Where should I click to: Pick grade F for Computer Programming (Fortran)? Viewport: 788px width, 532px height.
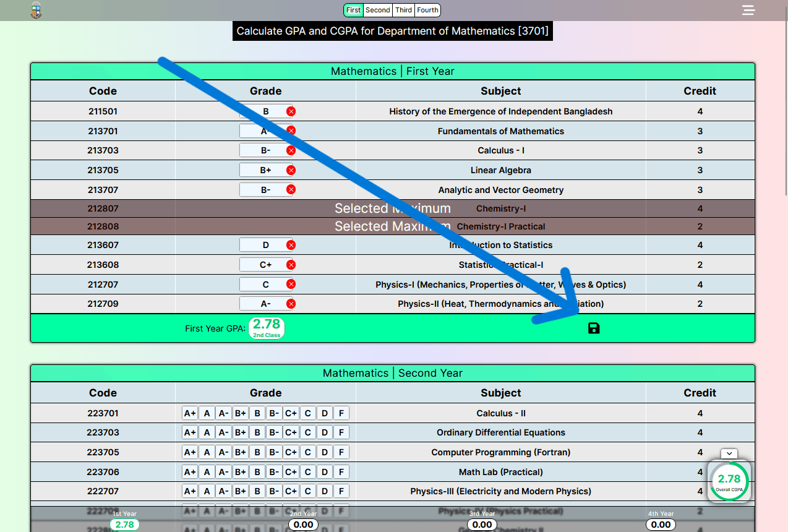341,452
